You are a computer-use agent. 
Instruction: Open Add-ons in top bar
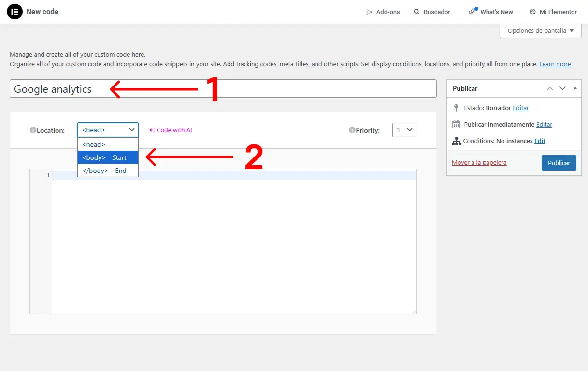[383, 12]
